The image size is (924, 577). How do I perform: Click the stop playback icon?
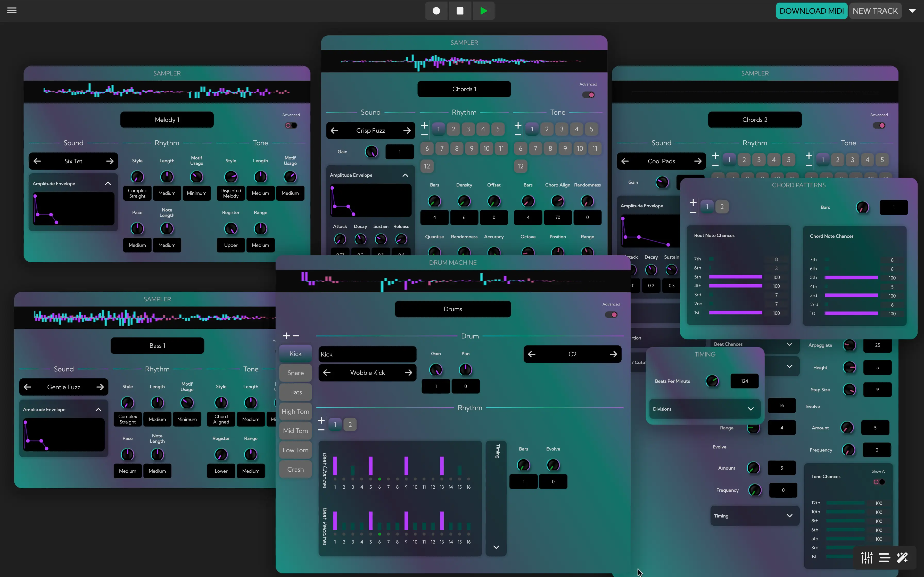[460, 11]
